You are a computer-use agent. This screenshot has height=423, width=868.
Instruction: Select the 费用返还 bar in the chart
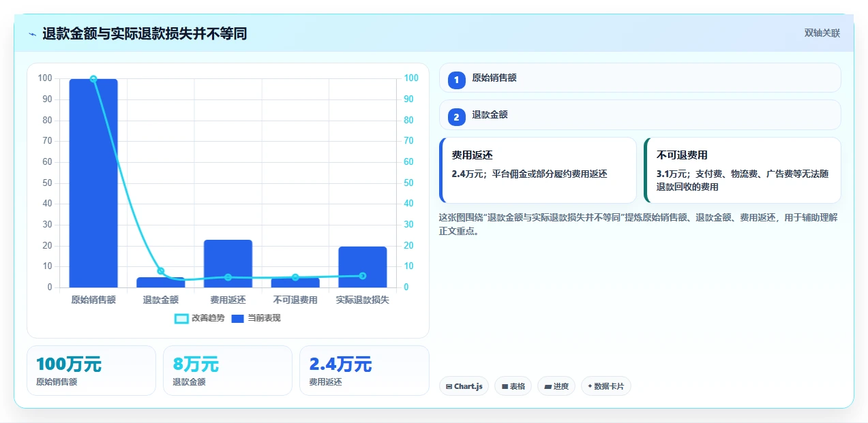[x=228, y=264]
